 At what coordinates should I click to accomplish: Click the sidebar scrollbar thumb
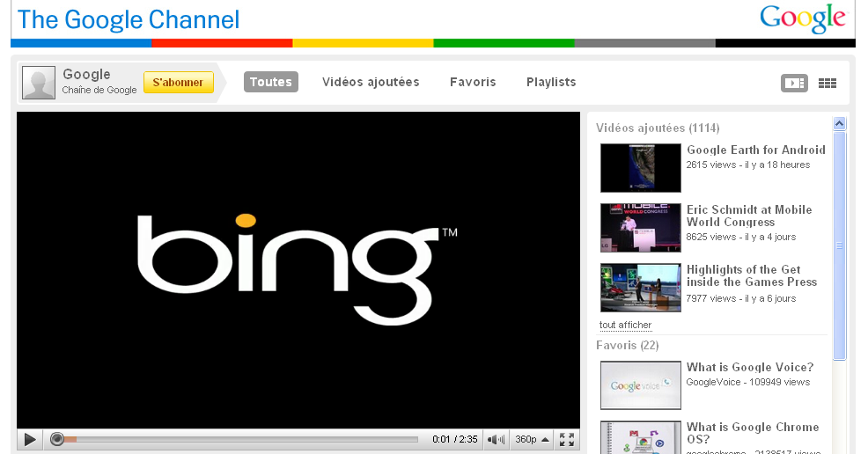(839, 245)
